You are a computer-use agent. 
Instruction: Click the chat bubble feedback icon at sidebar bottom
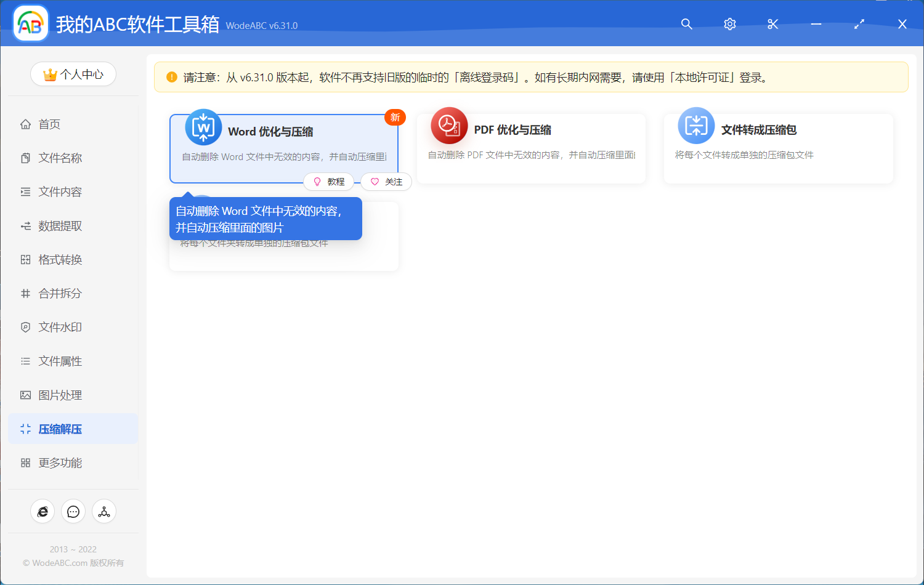point(73,511)
